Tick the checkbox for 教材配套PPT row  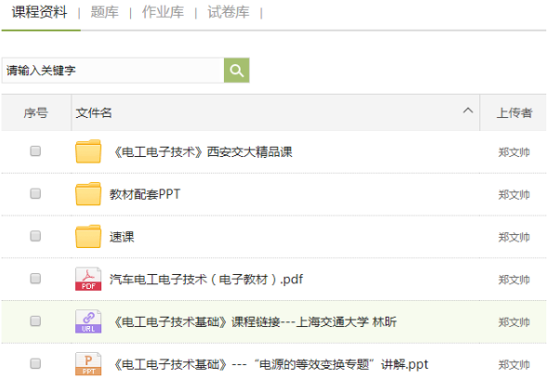(x=35, y=193)
